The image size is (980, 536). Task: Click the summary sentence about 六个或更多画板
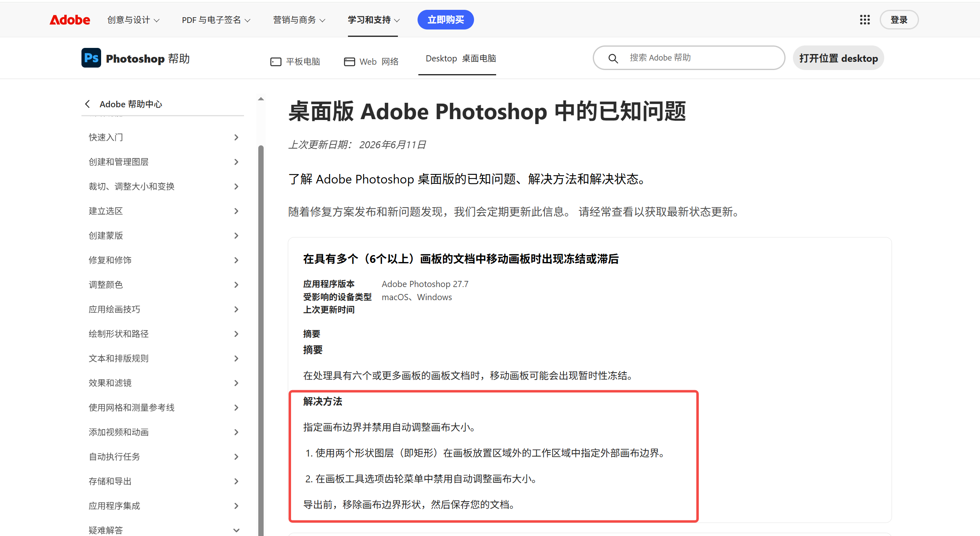(470, 375)
